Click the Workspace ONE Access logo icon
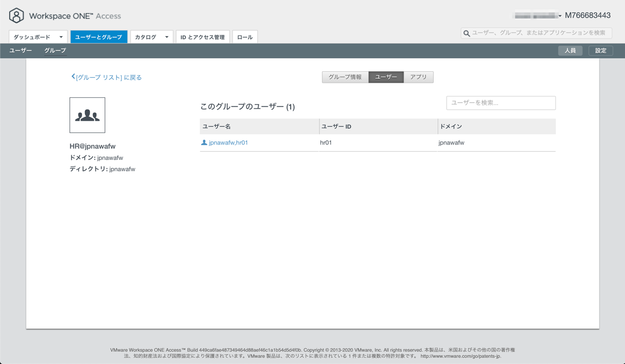625x364 pixels. click(x=16, y=15)
